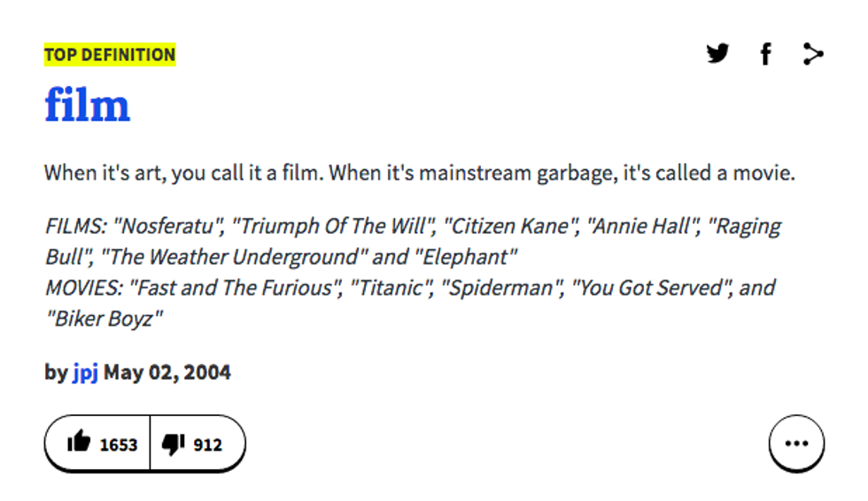Visit author jpj's profile link

pyautogui.click(x=85, y=372)
